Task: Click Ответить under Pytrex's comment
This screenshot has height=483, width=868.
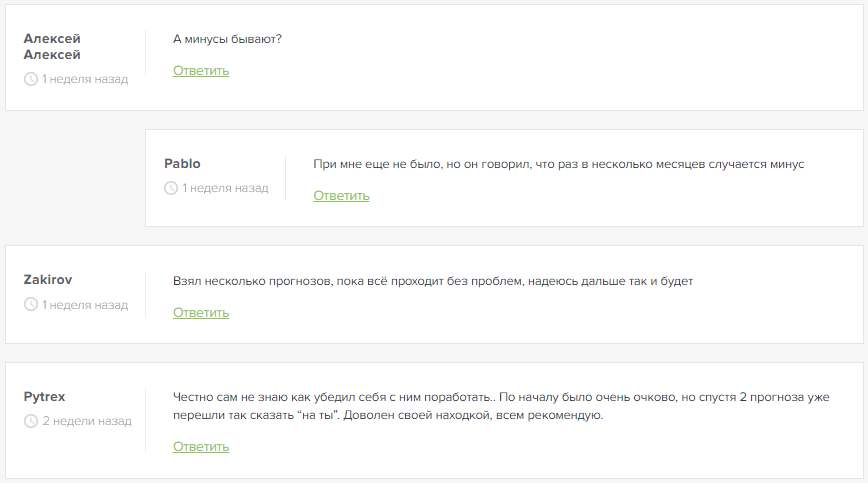Action: 201,446
